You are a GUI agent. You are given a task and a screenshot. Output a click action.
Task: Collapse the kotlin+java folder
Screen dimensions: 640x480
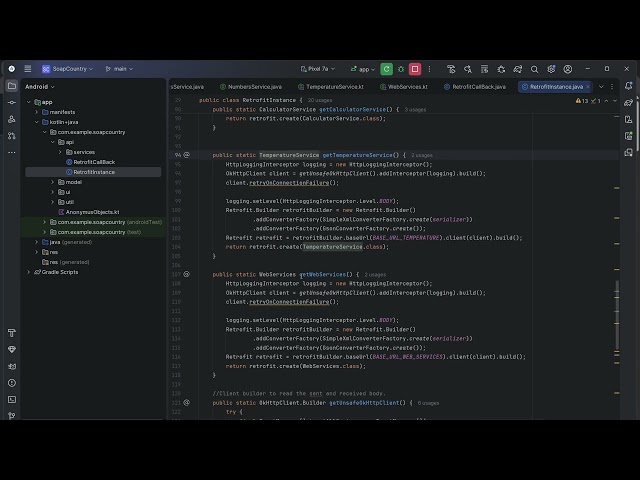click(36, 122)
